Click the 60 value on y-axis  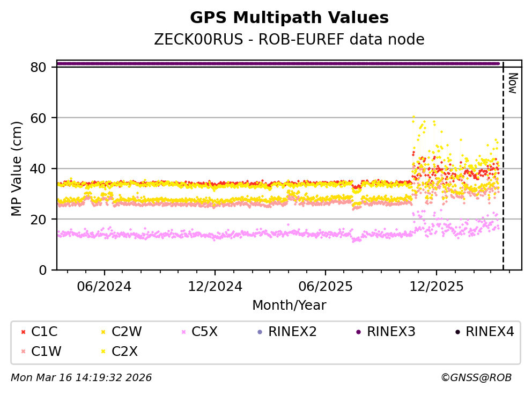42,118
